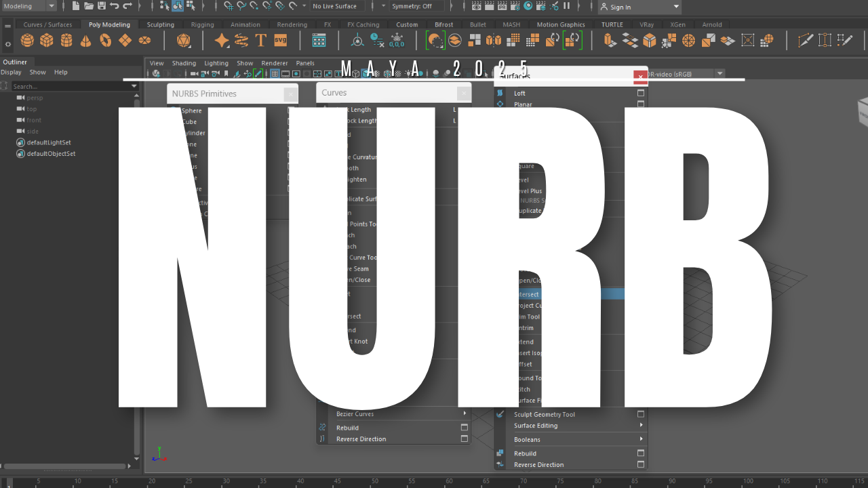The height and width of the screenshot is (488, 868).
Task: Click the polygon plane shelf icon
Action: click(125, 41)
